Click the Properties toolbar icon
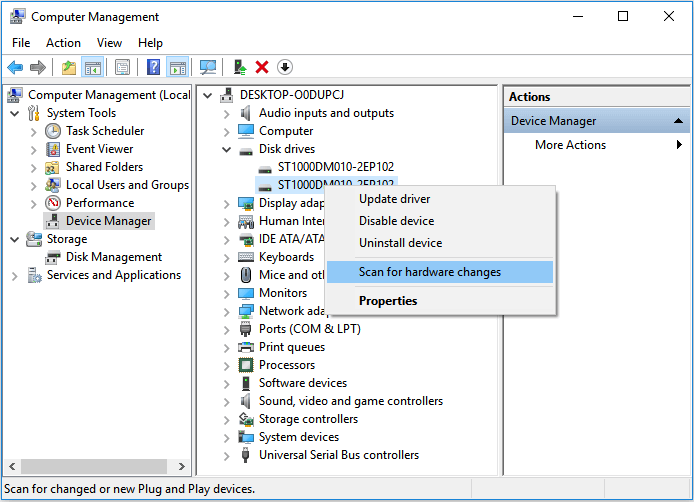The image size is (694, 502). coord(122,67)
